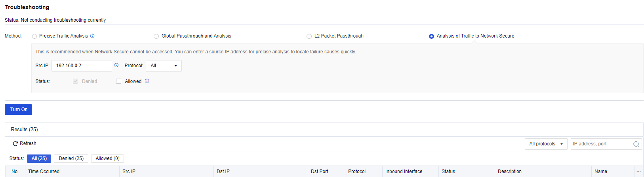The height and width of the screenshot is (177, 644).
Task: Click info icon beside Src IP field
Action: (116, 65)
